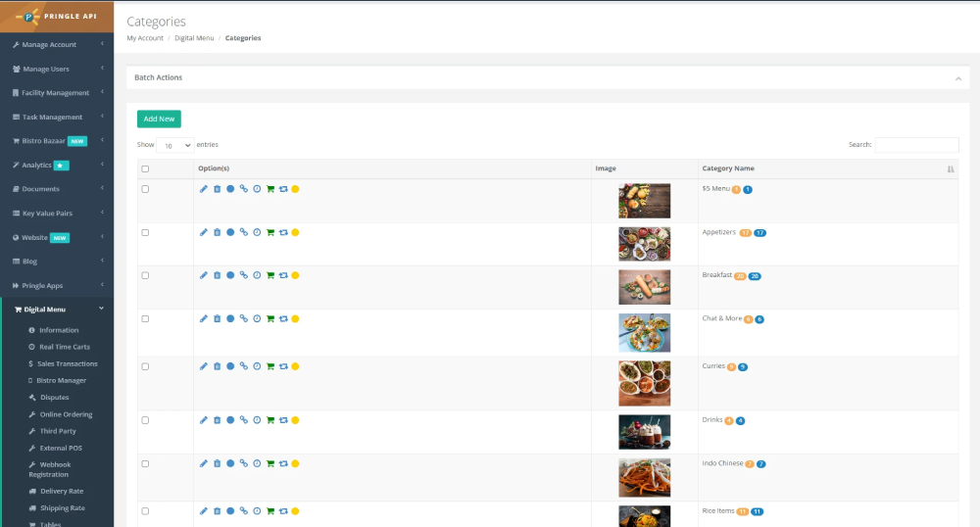Open link icon for the Breakfast row
This screenshot has width=980, height=527.
[x=244, y=275]
